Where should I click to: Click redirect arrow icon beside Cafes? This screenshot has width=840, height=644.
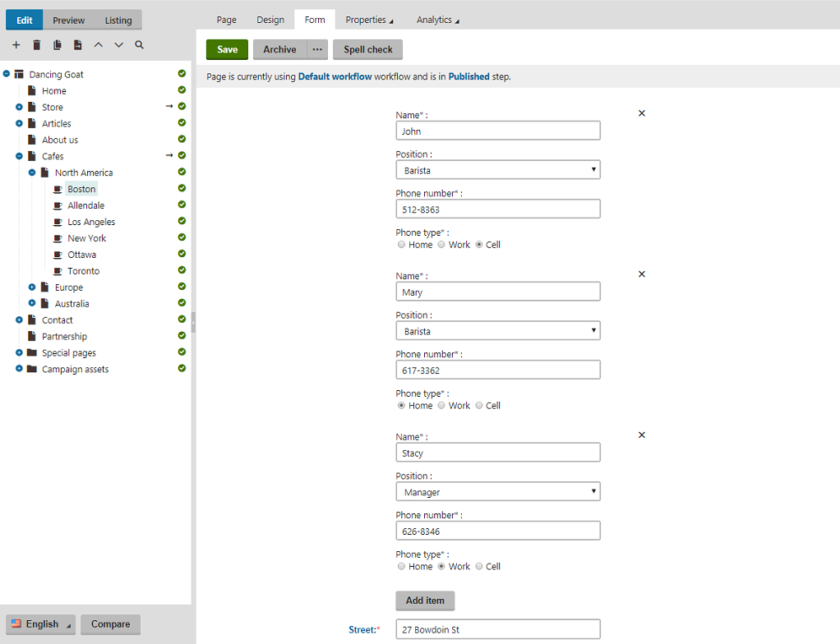point(169,155)
